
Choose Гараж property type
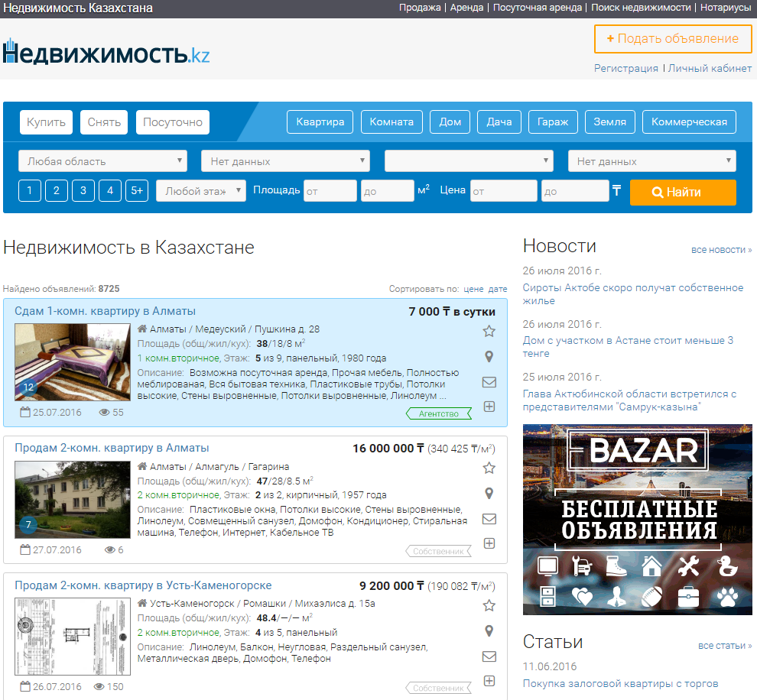pyautogui.click(x=553, y=122)
